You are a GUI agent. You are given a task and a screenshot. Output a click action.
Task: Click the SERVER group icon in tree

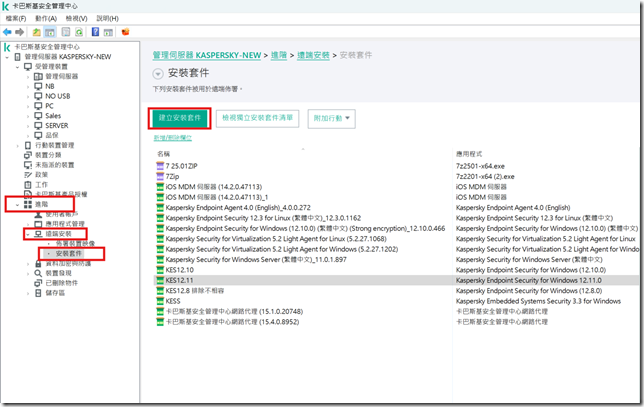[38, 125]
